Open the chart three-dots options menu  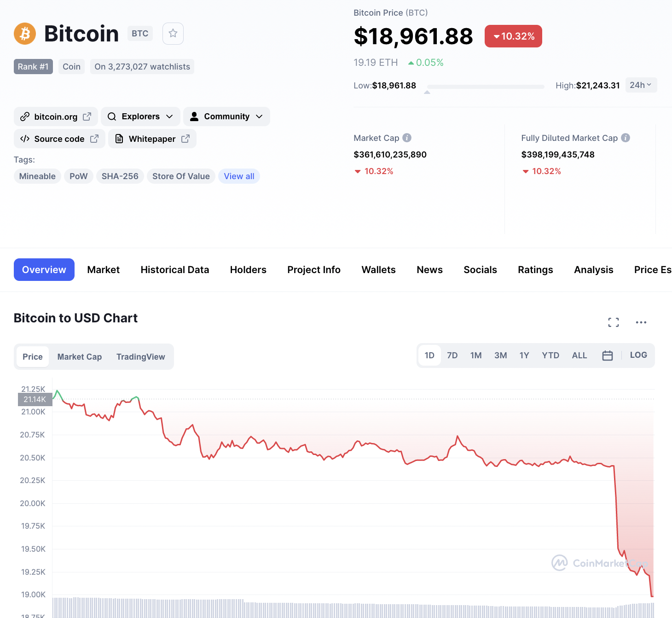641,322
